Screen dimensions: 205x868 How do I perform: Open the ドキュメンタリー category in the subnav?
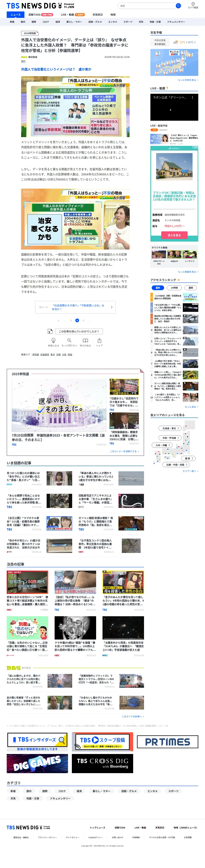[x=176, y=22]
